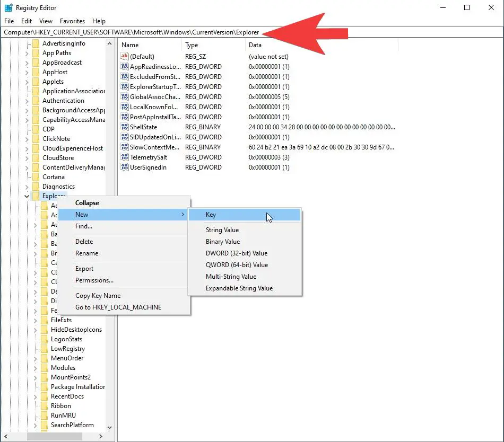Select the HideDesktopIcons tree key
504x442 pixels.
click(x=76, y=330)
